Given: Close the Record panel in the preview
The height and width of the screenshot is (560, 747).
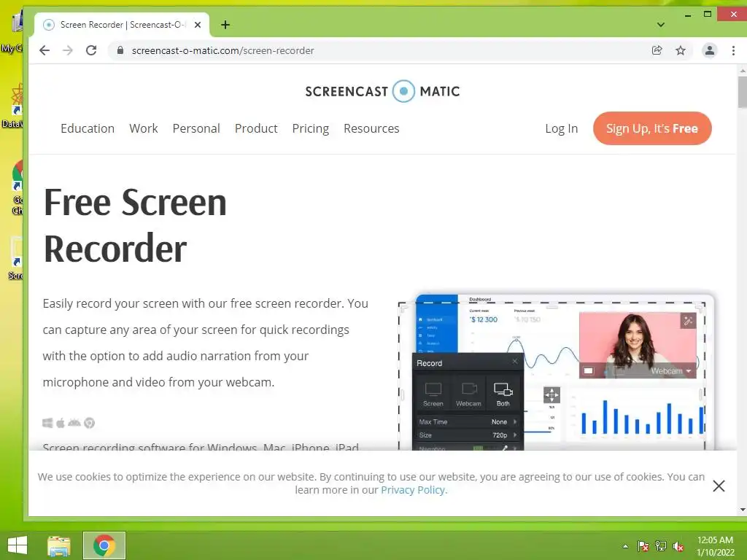Looking at the screenshot, I should click(x=515, y=362).
